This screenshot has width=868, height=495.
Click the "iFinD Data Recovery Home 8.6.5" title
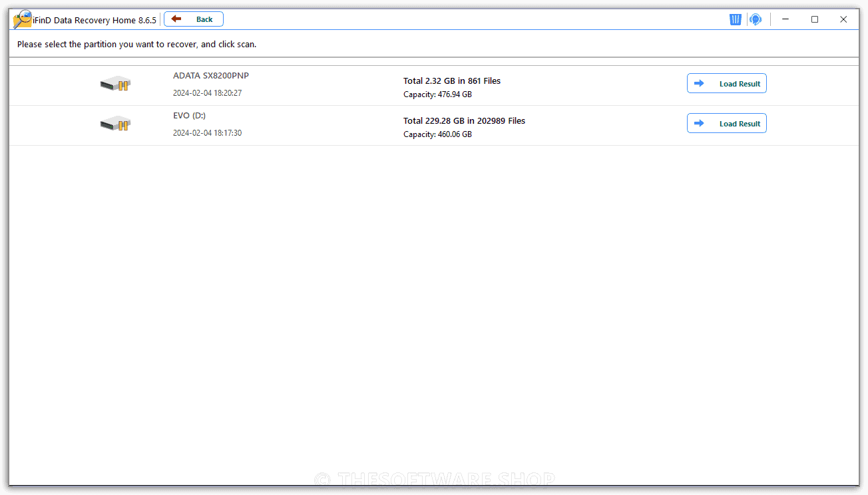click(95, 21)
